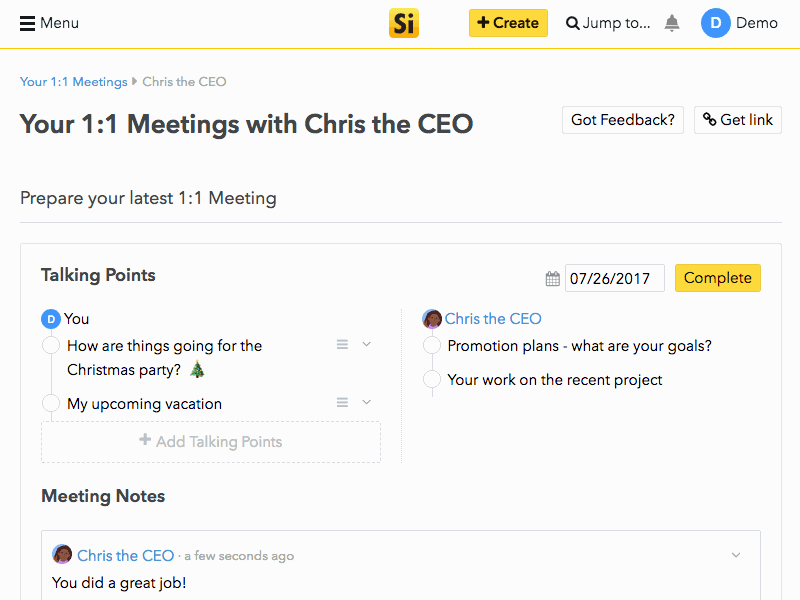This screenshot has height=600, width=800.
Task: Collapse Chris the CEO's meeting note
Action: pyautogui.click(x=736, y=555)
